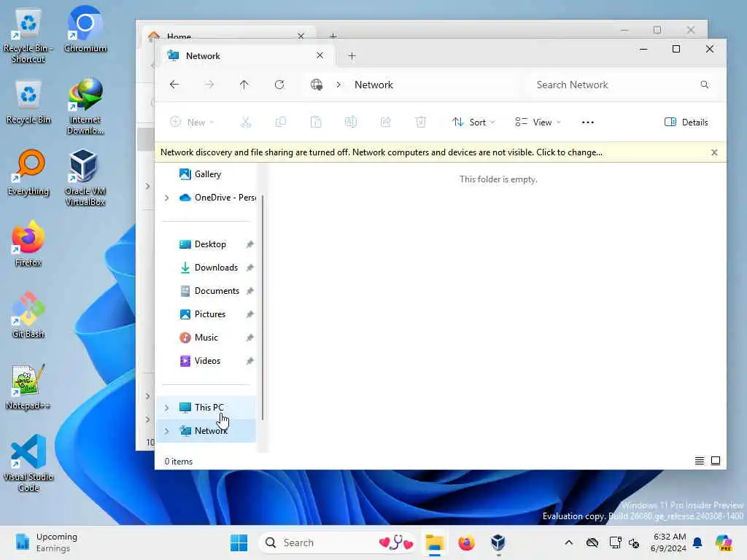The width and height of the screenshot is (747, 560).
Task: Click the search magnifier in Search Network box
Action: coord(704,85)
